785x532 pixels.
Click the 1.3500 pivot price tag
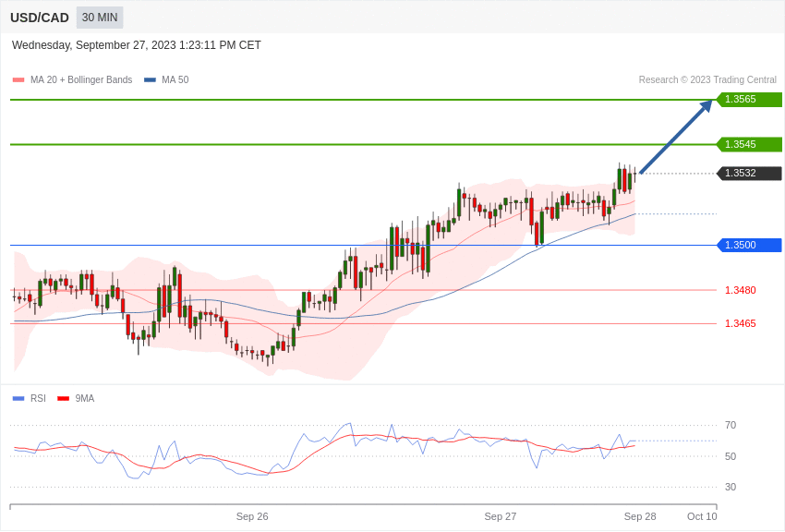point(750,245)
